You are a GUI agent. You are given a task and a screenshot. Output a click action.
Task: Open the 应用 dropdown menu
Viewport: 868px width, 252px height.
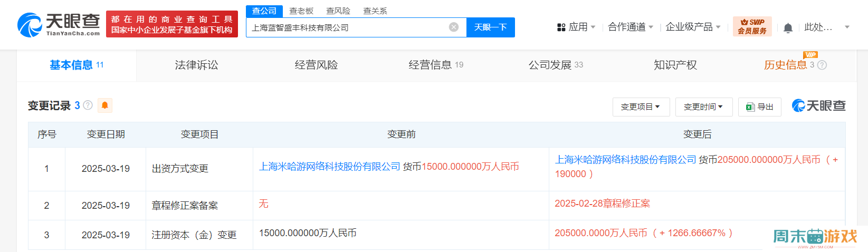[577, 27]
